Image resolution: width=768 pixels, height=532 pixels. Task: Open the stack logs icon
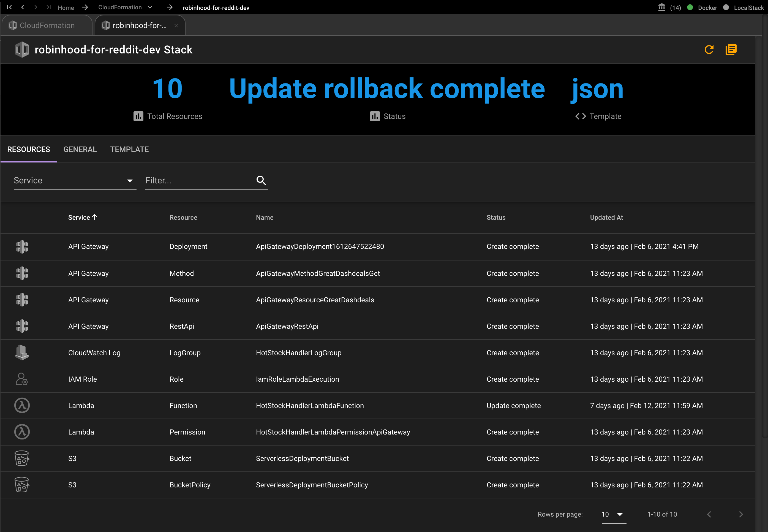tap(731, 50)
